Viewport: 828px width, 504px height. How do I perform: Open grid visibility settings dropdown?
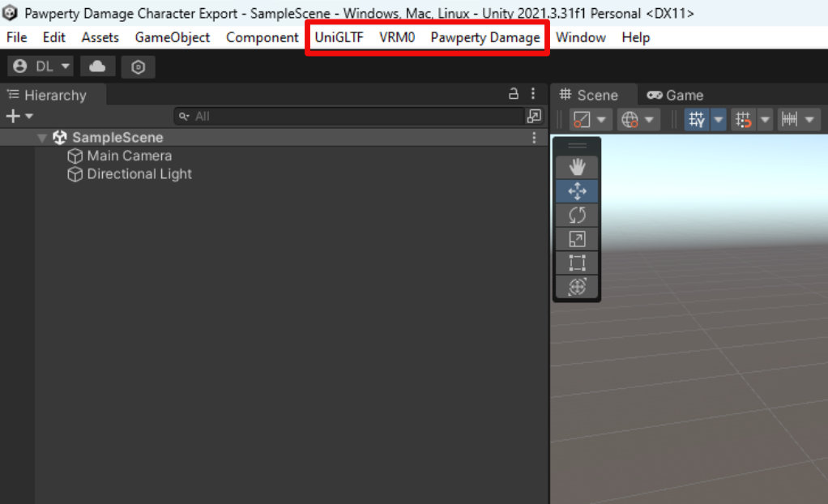tap(718, 119)
